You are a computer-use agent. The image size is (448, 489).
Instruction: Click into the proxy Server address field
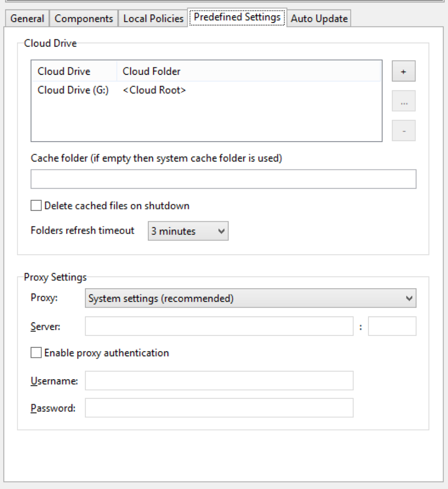pos(219,326)
